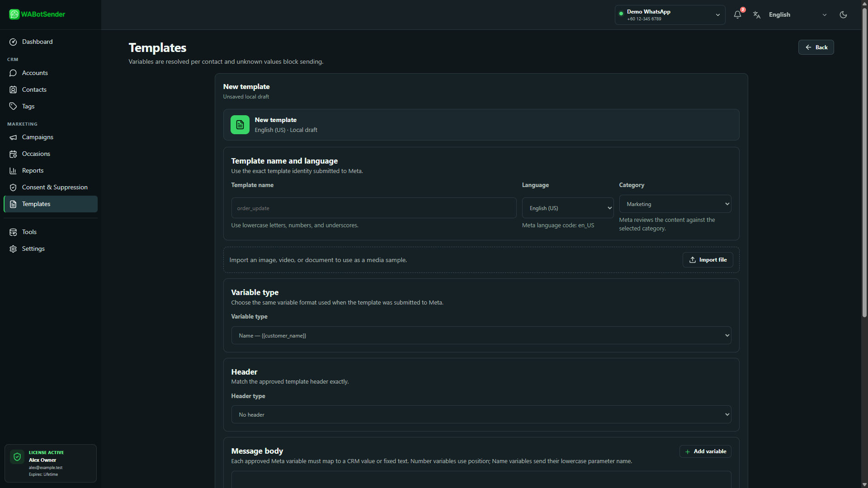Click the Dashboard gauge icon
The width and height of the screenshot is (868, 488).
click(x=13, y=42)
